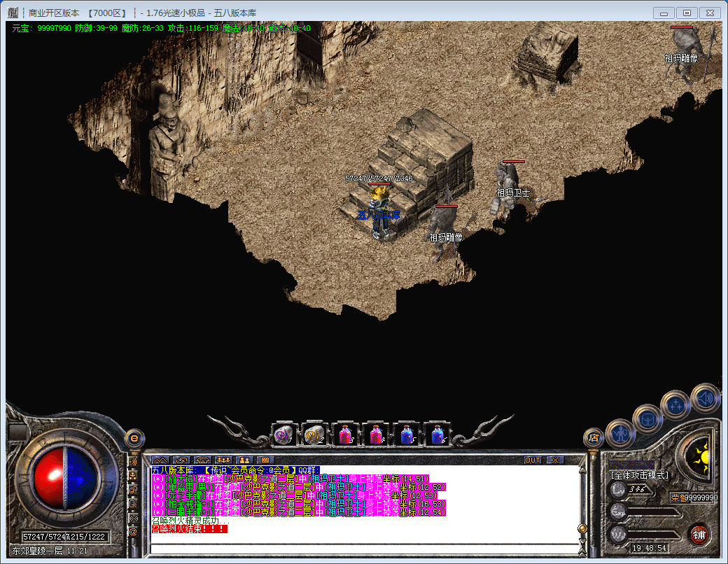The height and width of the screenshot is (564, 728).
Task: Toggle the double speech-bubble channel icon
Action: (x=133, y=490)
